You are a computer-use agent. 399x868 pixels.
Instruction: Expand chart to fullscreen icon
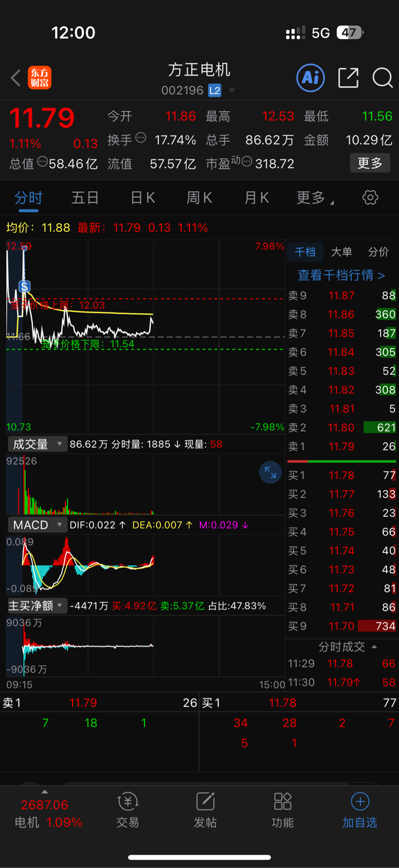click(270, 472)
